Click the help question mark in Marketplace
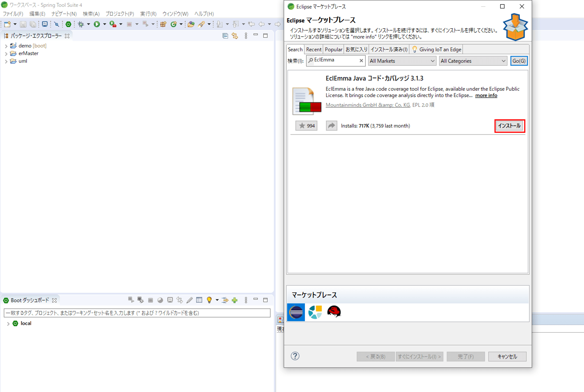This screenshot has height=392, width=584. pyautogui.click(x=295, y=356)
